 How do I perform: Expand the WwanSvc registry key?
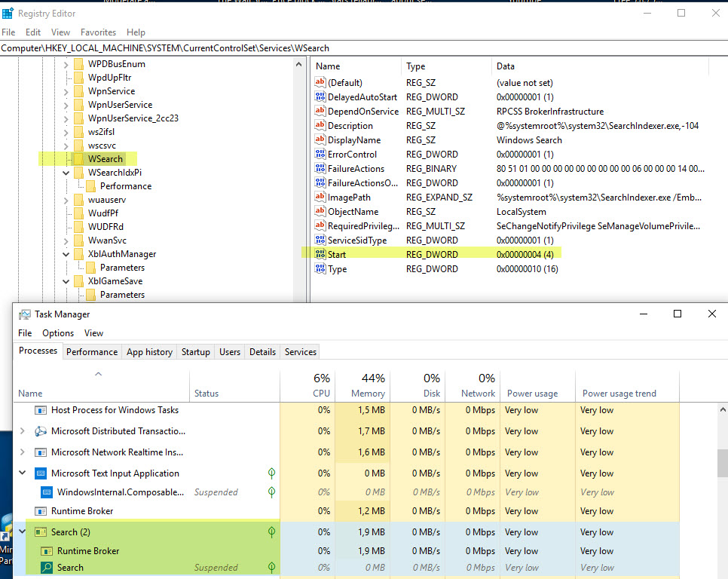pyautogui.click(x=66, y=241)
